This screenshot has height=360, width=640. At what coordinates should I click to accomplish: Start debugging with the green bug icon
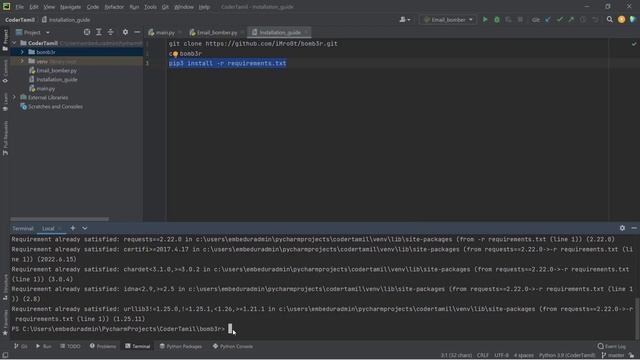click(x=497, y=20)
